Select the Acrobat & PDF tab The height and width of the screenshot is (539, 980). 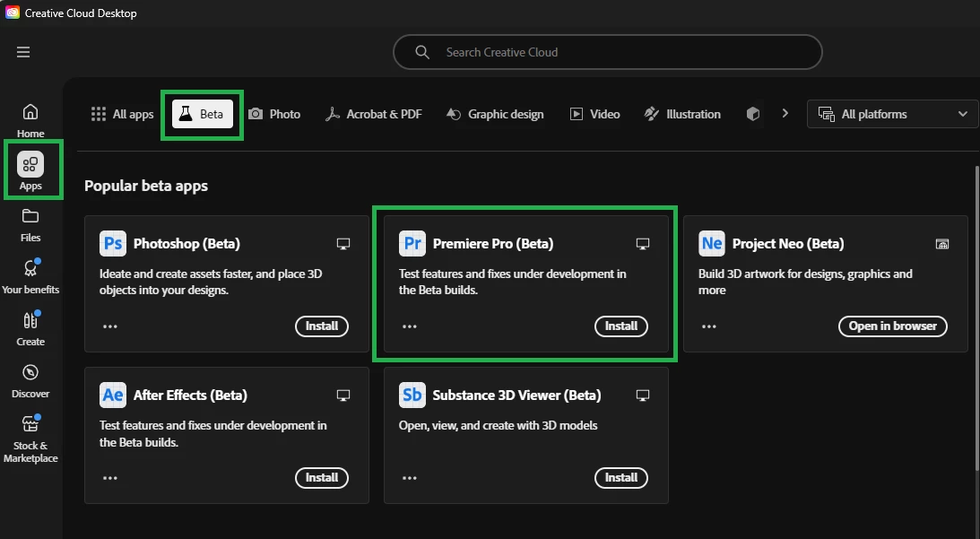[x=374, y=114]
